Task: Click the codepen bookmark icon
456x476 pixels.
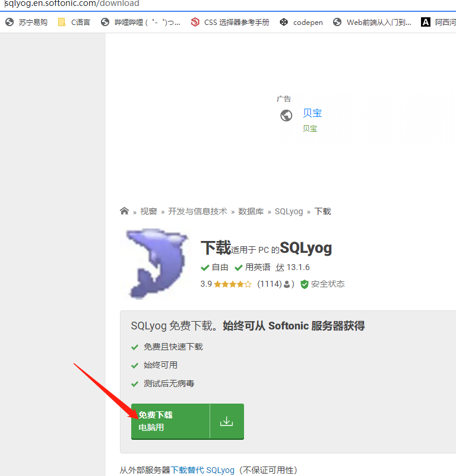Action: click(284, 22)
